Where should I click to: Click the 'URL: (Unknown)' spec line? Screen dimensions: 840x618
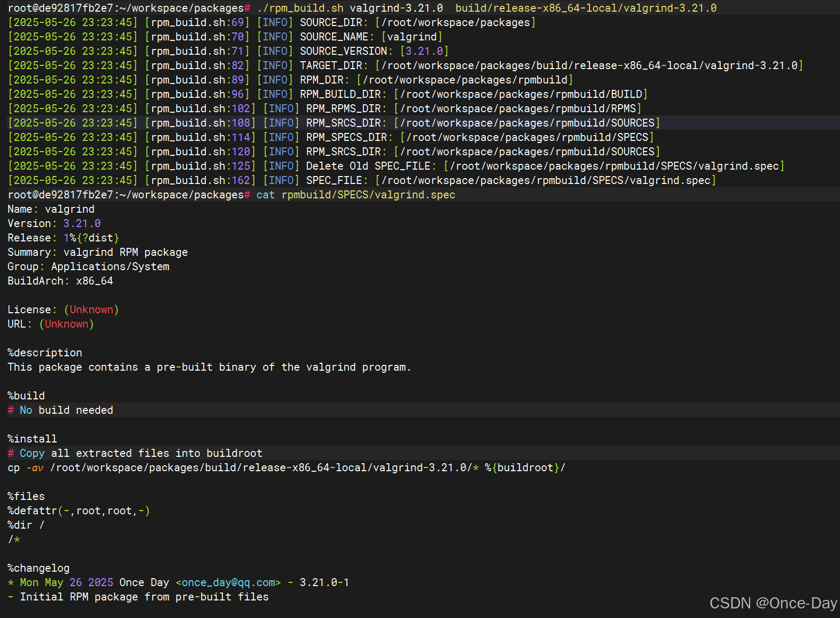[51, 324]
